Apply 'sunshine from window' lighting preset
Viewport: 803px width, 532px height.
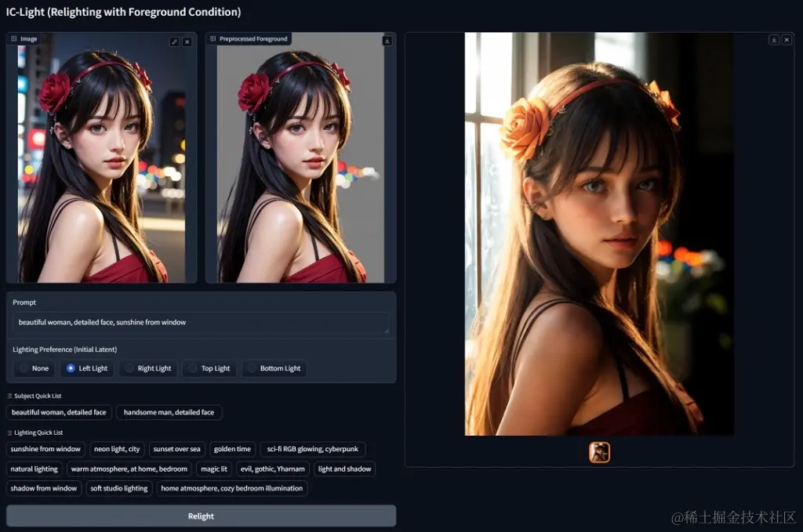[x=45, y=449]
